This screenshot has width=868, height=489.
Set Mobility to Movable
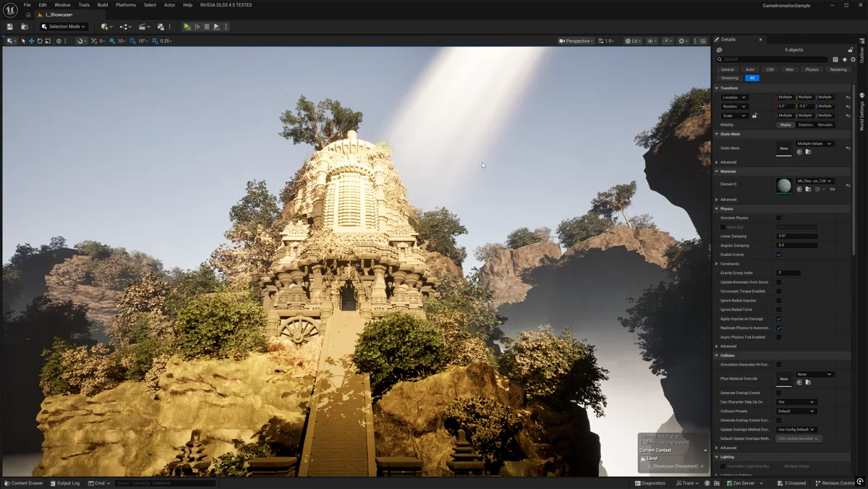pyautogui.click(x=825, y=124)
